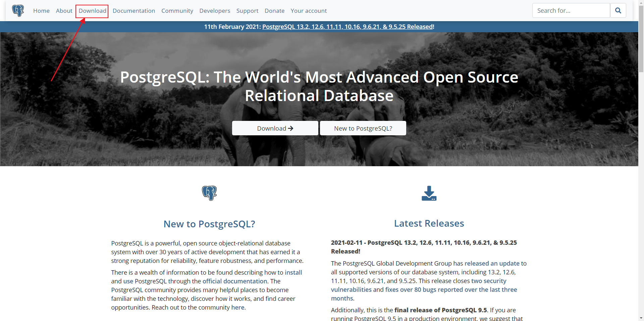Screen dimensions: 644x321
Task: Open the Documentation menu item
Action: tap(134, 10)
